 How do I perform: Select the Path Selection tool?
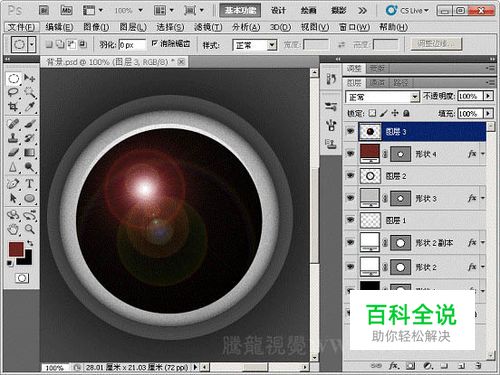[13, 198]
